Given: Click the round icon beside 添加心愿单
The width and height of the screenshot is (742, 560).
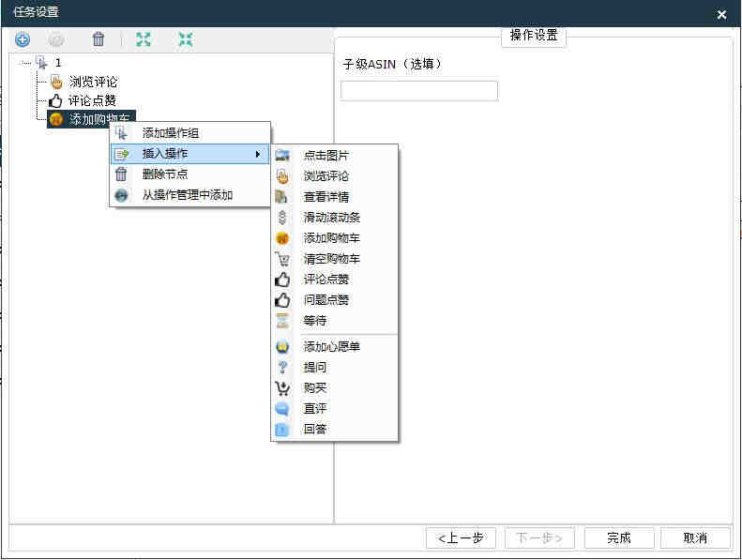Looking at the screenshot, I should tap(282, 347).
